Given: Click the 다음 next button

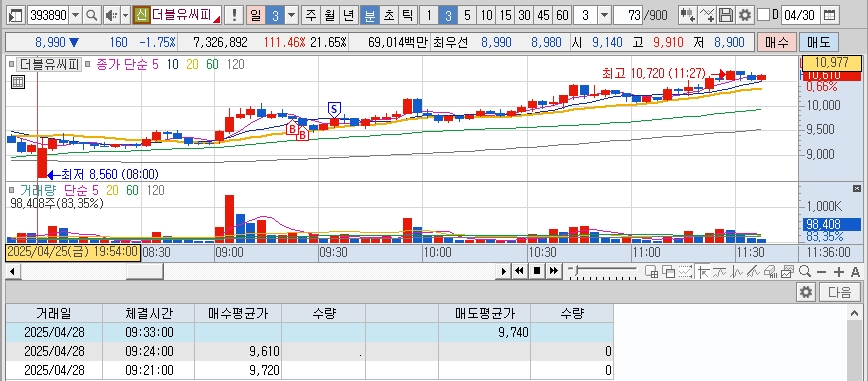Looking at the screenshot, I should [840, 292].
